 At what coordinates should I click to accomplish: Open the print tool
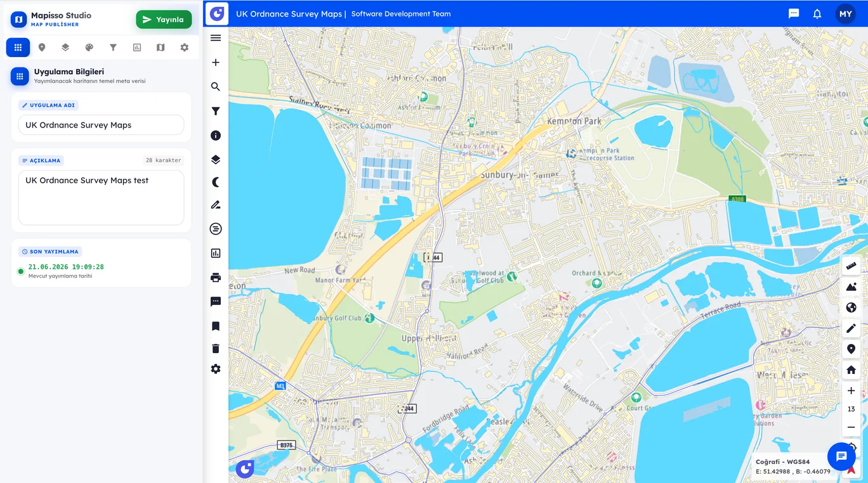216,278
